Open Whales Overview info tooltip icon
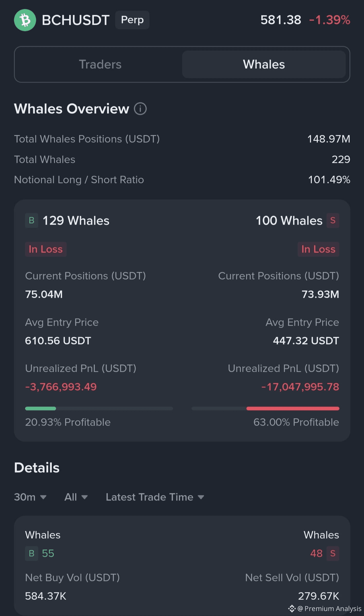Screen dimensions: 364x616 tap(140, 109)
